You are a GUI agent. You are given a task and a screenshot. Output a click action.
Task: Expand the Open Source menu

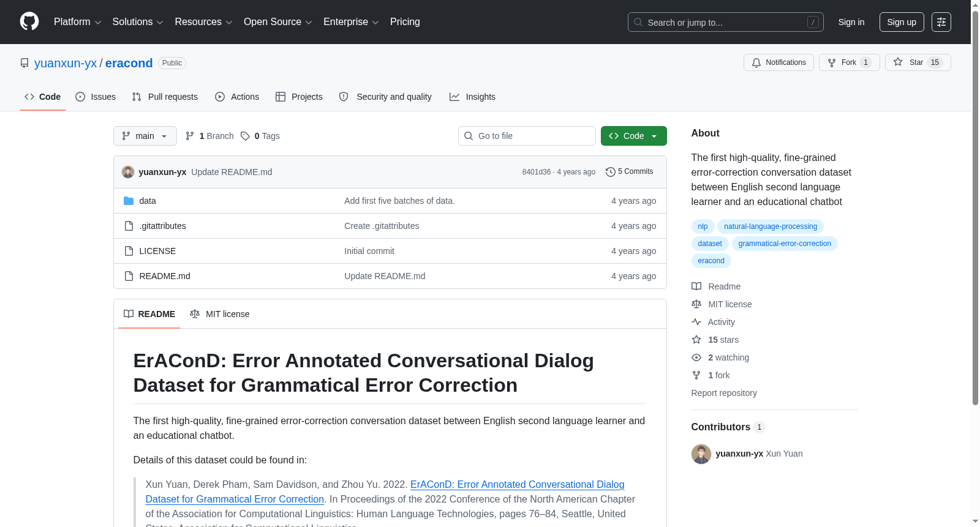[x=278, y=22]
